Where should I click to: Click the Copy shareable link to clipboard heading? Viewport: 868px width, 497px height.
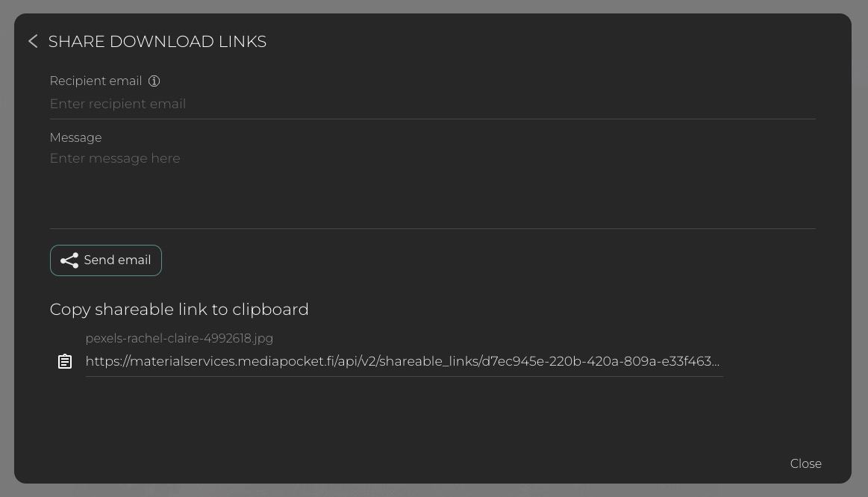click(179, 309)
